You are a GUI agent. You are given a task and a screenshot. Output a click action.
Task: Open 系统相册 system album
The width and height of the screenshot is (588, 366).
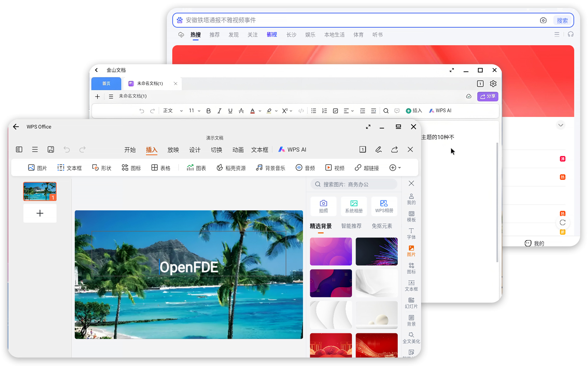tap(354, 206)
